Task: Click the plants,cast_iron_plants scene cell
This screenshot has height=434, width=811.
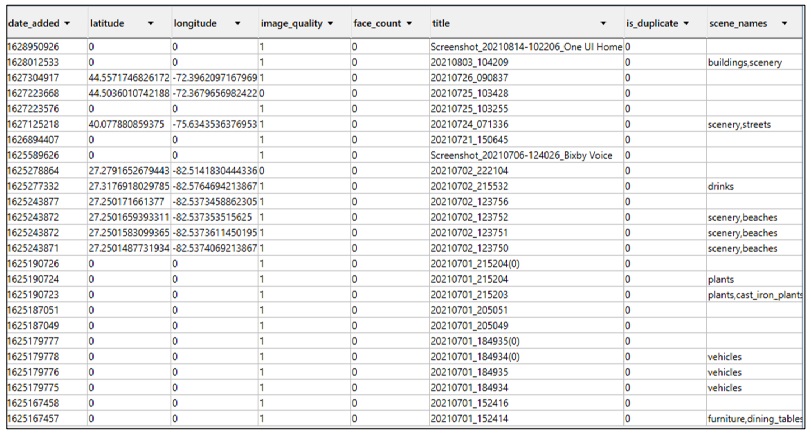Action: (755, 294)
